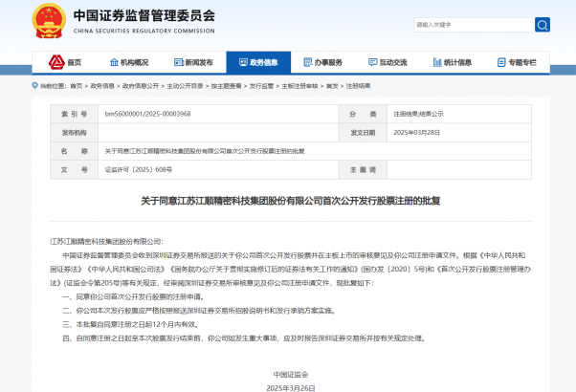Click the addressee line 江苏江顺精密科技集团股份有限公司:
The width and height of the screenshot is (576, 392).
(106, 242)
